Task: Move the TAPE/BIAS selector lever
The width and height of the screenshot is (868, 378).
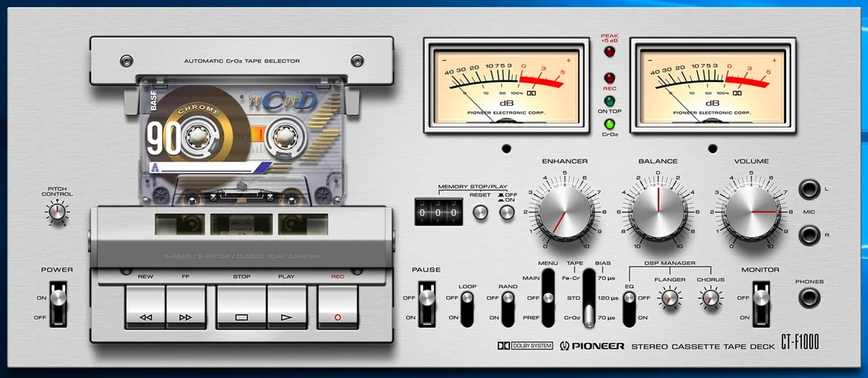Action: pyautogui.click(x=590, y=297)
